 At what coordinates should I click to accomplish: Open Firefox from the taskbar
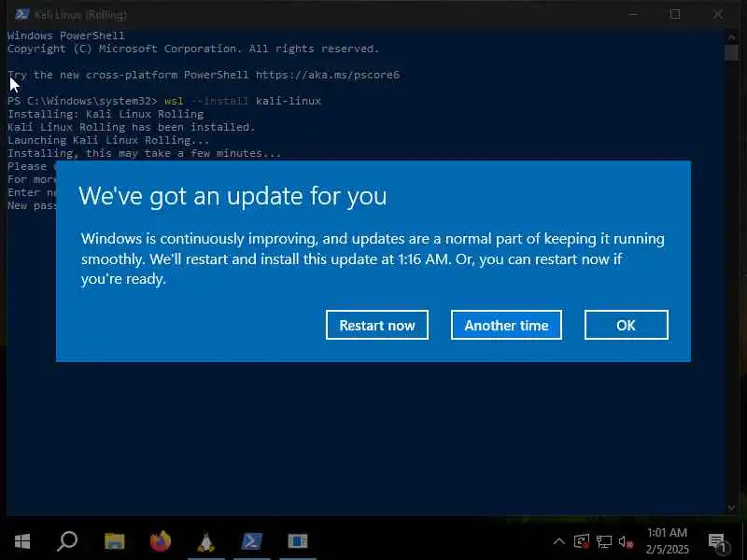(160, 541)
